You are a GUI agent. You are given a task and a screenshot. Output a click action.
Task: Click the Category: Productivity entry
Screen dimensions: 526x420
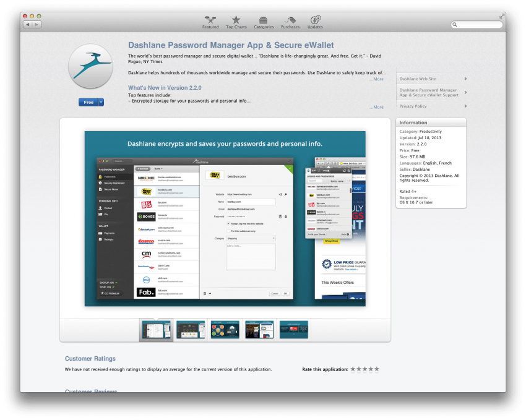pyautogui.click(x=420, y=131)
